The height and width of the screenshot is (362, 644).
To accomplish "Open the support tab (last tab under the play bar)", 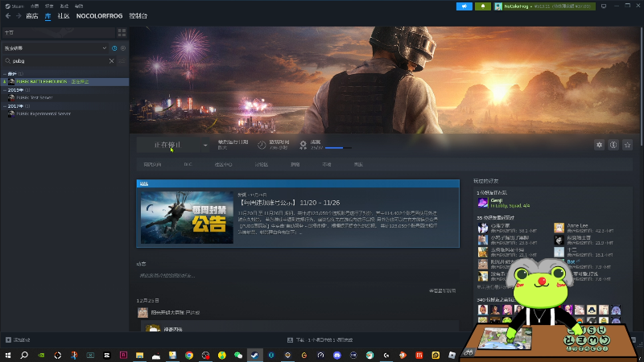I will tap(358, 165).
